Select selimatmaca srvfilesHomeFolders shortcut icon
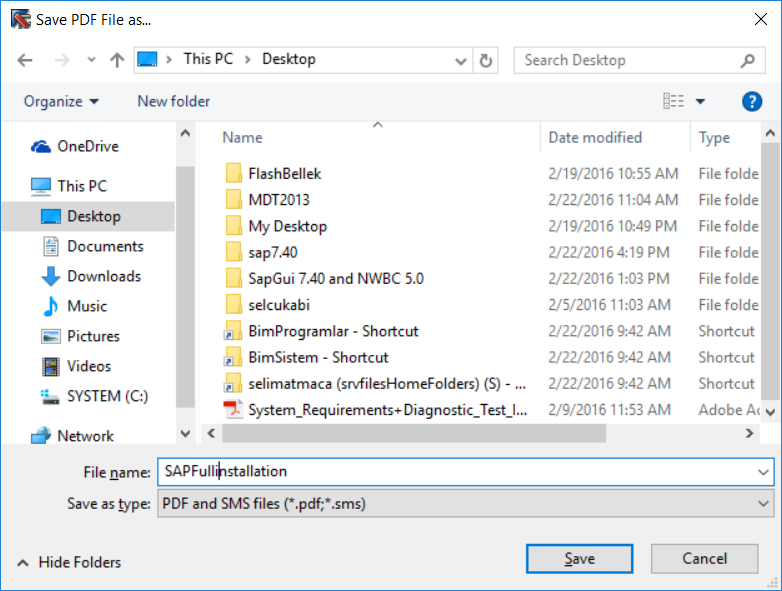The width and height of the screenshot is (782, 591). coord(233,383)
